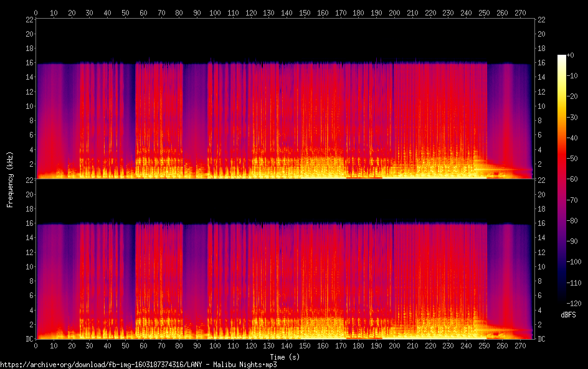Click "200" on the bottom time axis
This screenshot has width=588, height=369.
tap(394, 346)
